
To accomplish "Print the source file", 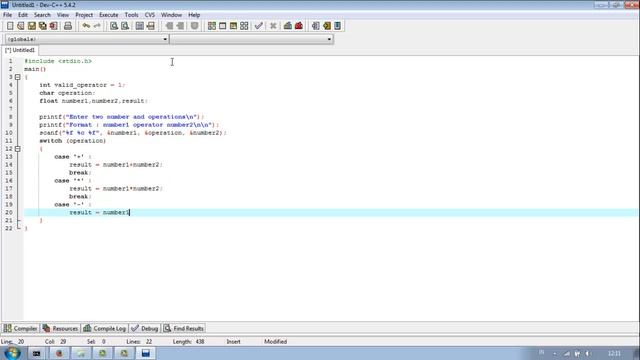I will point(68,26).
